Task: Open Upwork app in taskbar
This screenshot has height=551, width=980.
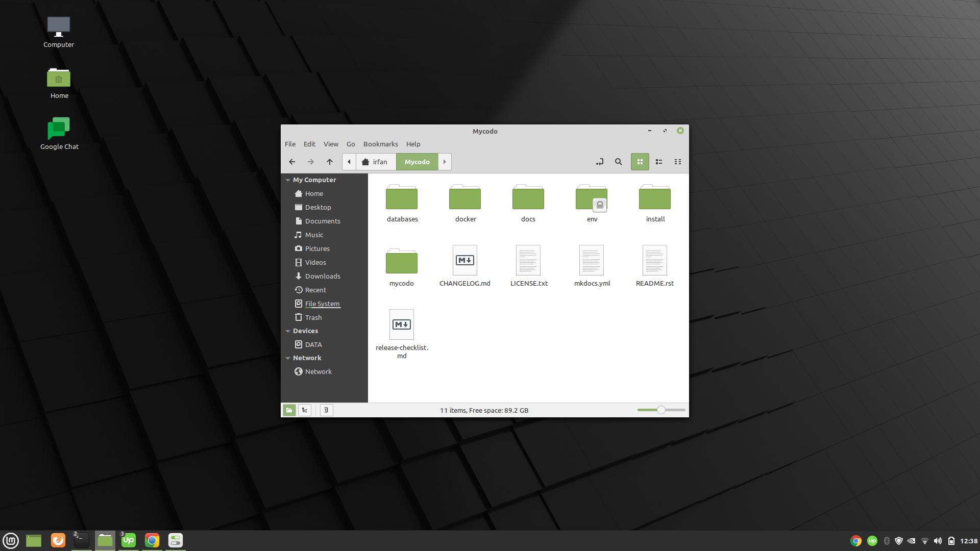Action: click(129, 540)
